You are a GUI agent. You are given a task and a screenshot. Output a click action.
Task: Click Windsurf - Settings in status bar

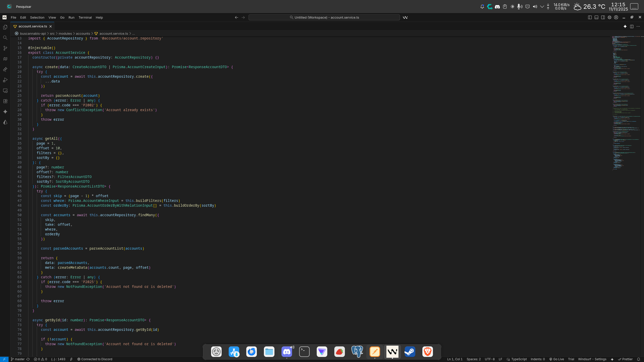coord(592,359)
